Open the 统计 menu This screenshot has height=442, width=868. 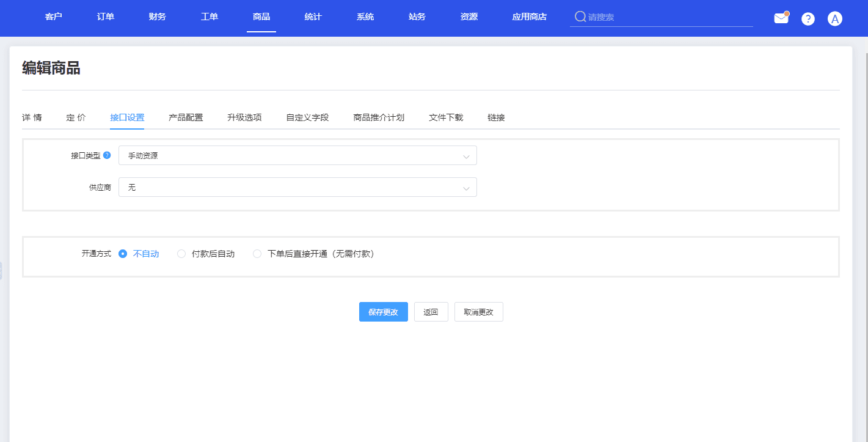313,17
